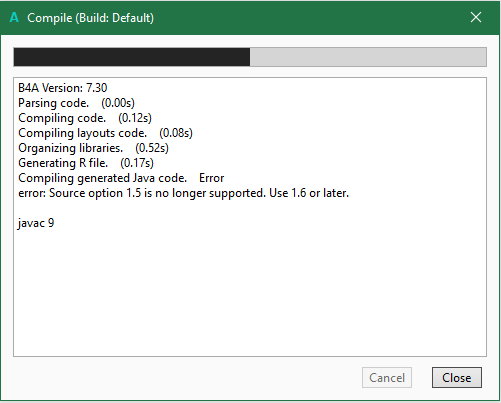501x403 pixels.
Task: Click the '(0.17s)' timing value
Action: tap(137, 163)
